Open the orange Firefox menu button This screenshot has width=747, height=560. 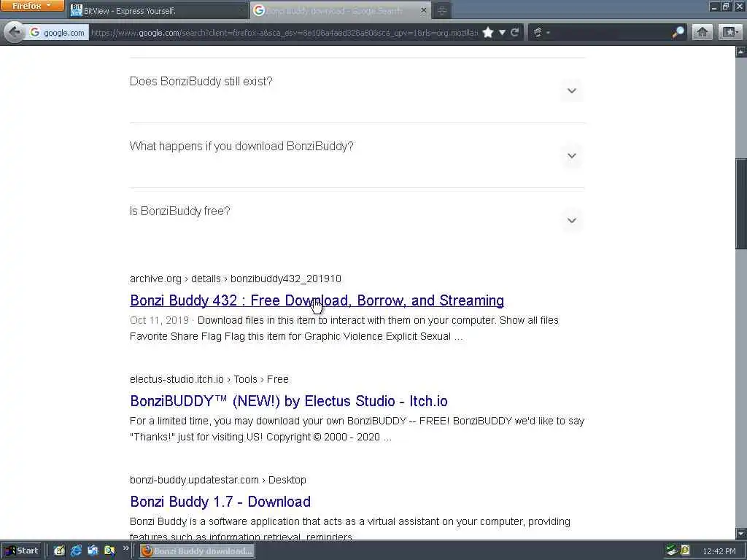point(32,6)
